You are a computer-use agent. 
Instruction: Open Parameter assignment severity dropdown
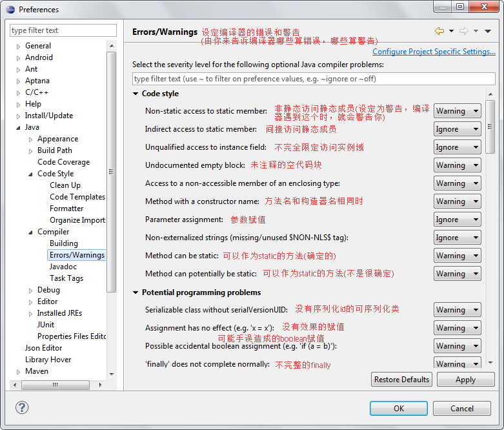coord(457,220)
